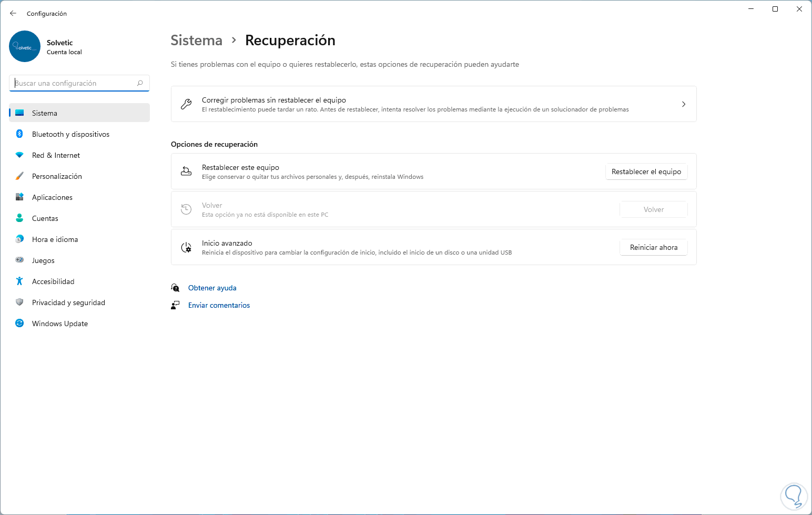812x515 pixels.
Task: Click the Juegos gamepad icon
Action: click(19, 260)
